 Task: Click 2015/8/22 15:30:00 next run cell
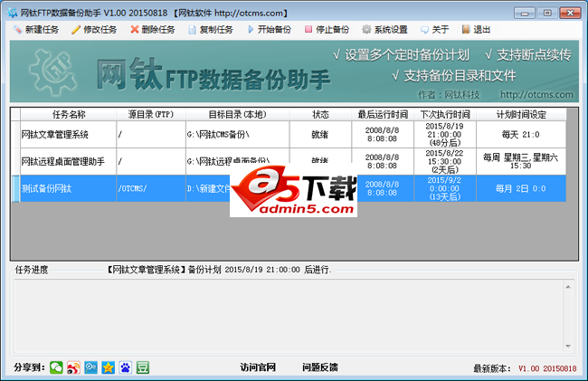click(x=445, y=161)
